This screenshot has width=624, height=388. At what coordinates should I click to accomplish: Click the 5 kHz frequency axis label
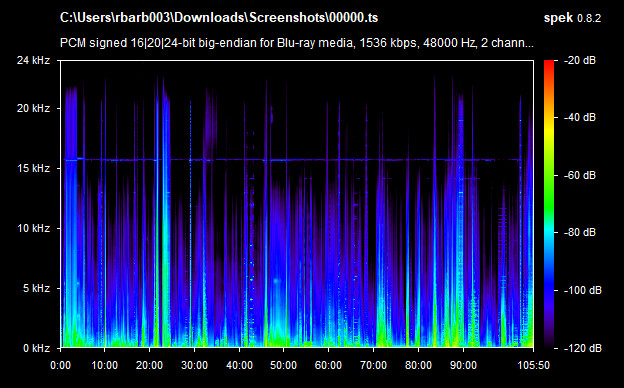pyautogui.click(x=36, y=288)
